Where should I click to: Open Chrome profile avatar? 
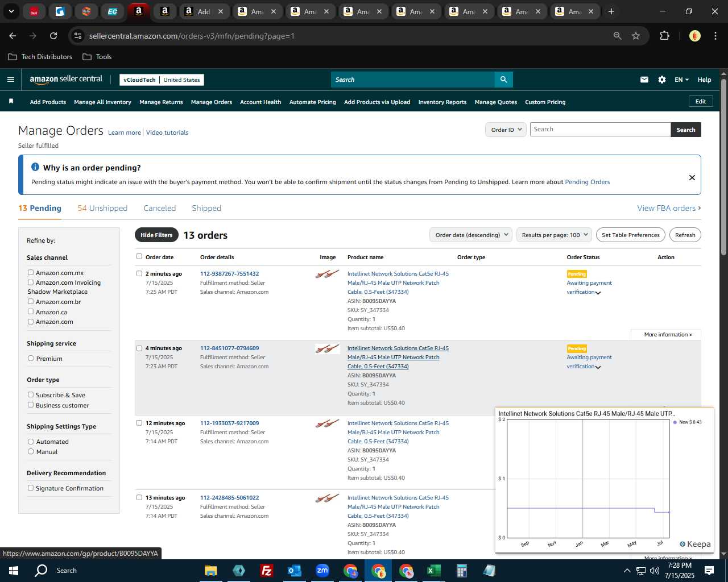tap(694, 36)
